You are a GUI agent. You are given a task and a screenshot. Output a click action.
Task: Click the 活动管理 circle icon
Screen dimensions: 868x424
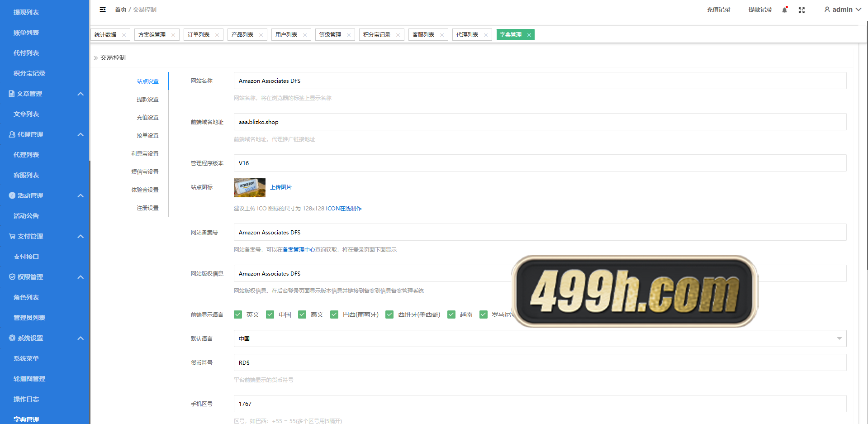point(12,195)
